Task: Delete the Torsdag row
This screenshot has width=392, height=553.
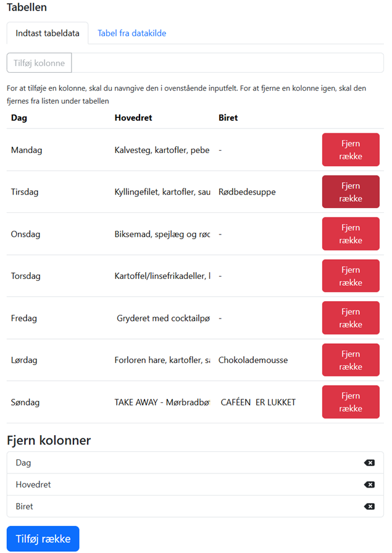Action: click(351, 275)
